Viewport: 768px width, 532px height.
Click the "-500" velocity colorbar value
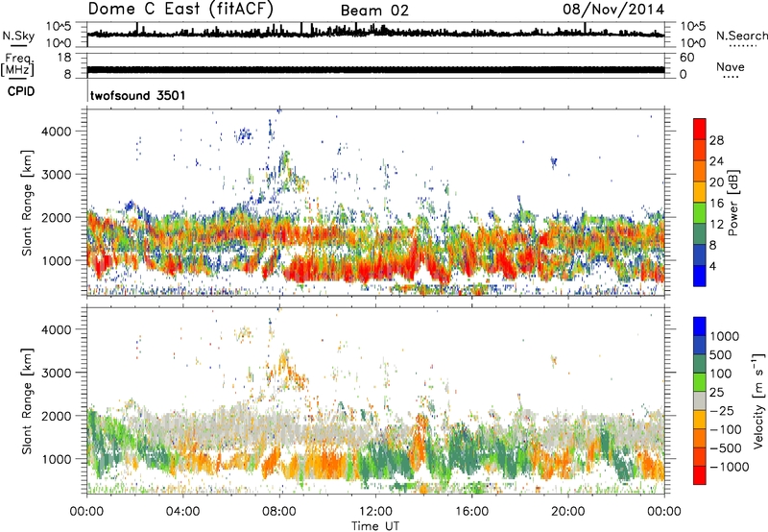click(726, 447)
